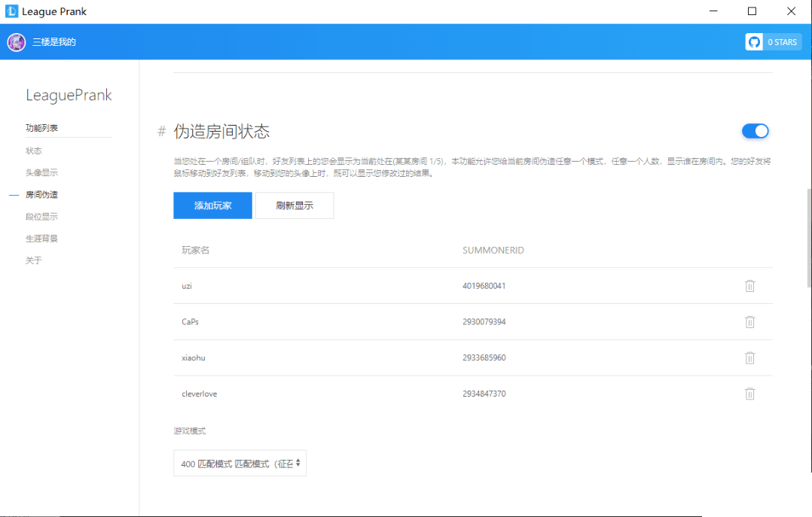Delete the uzi player row

pos(750,286)
